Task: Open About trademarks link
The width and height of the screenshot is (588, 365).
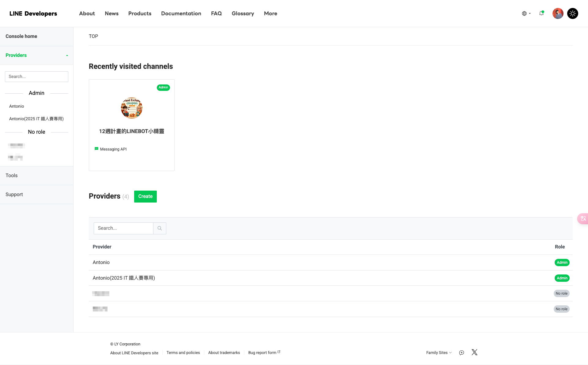Action: 224,353
